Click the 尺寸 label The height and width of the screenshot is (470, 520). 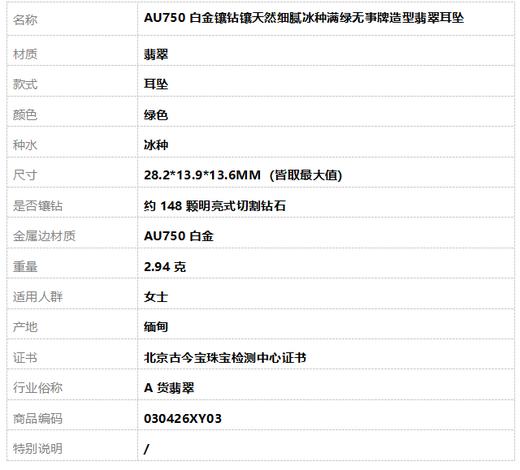(x=25, y=175)
